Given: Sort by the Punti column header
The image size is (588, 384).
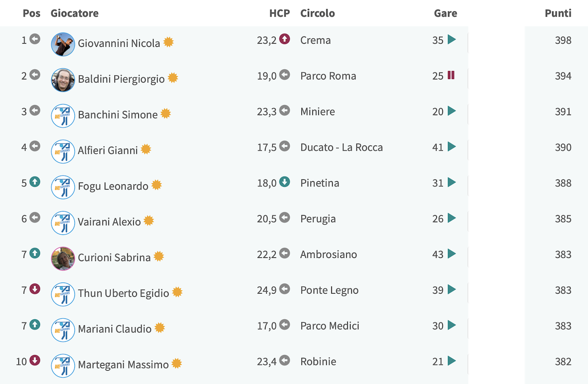Looking at the screenshot, I should click(x=558, y=13).
